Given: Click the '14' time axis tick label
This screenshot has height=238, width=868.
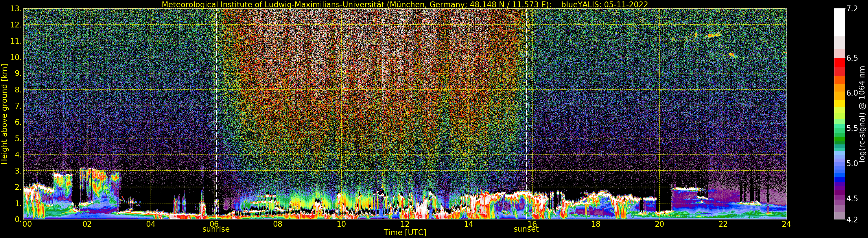Looking at the screenshot, I should coord(468,224).
